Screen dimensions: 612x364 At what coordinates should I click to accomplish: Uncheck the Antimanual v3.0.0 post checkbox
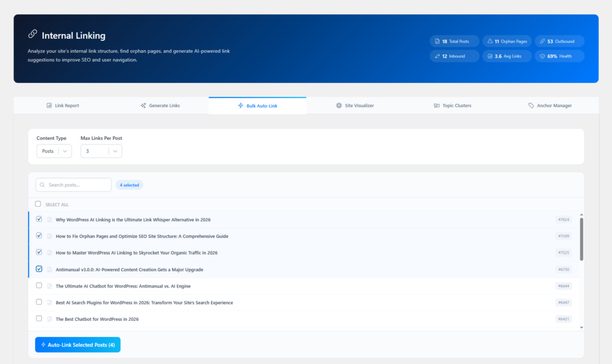click(39, 269)
